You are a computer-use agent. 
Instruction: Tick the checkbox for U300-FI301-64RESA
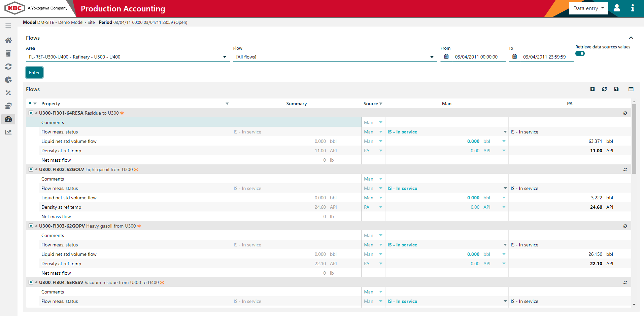pos(31,113)
